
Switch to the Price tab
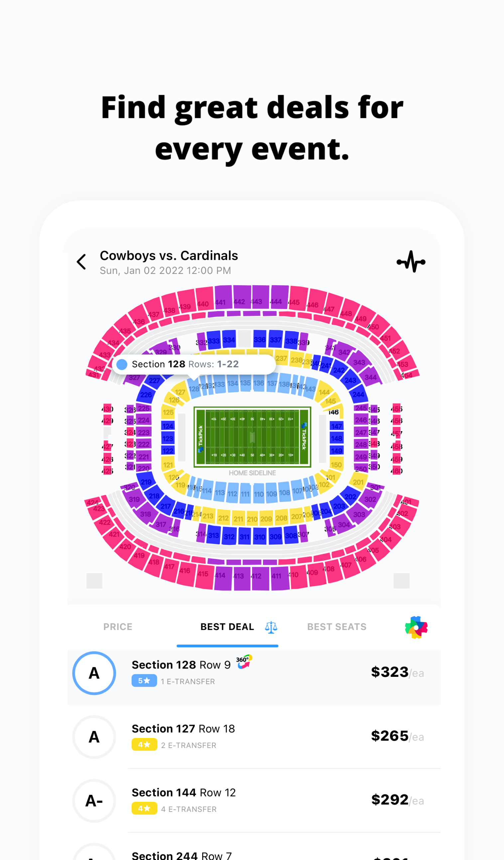coord(118,627)
